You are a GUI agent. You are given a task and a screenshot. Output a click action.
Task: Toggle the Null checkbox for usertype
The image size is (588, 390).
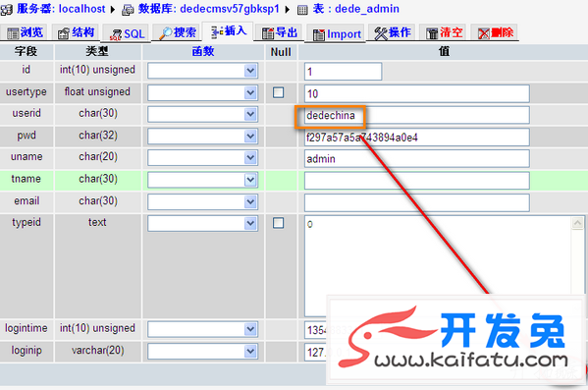coord(278,92)
